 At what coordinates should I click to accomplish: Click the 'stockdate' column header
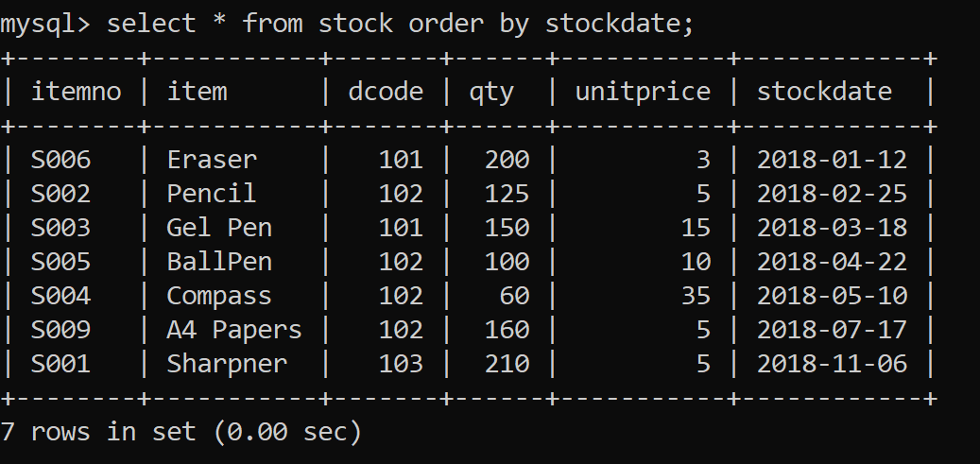(824, 92)
